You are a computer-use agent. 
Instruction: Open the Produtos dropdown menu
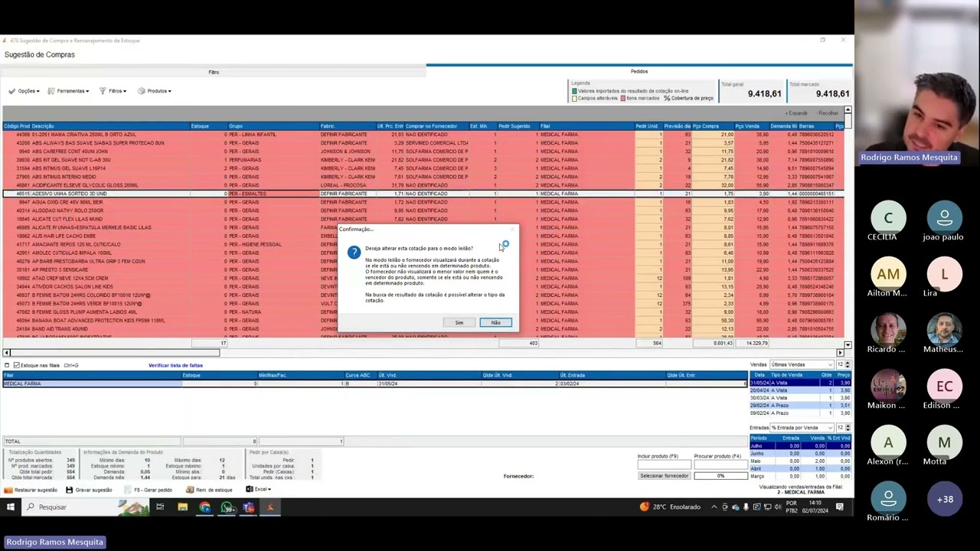[x=155, y=91]
